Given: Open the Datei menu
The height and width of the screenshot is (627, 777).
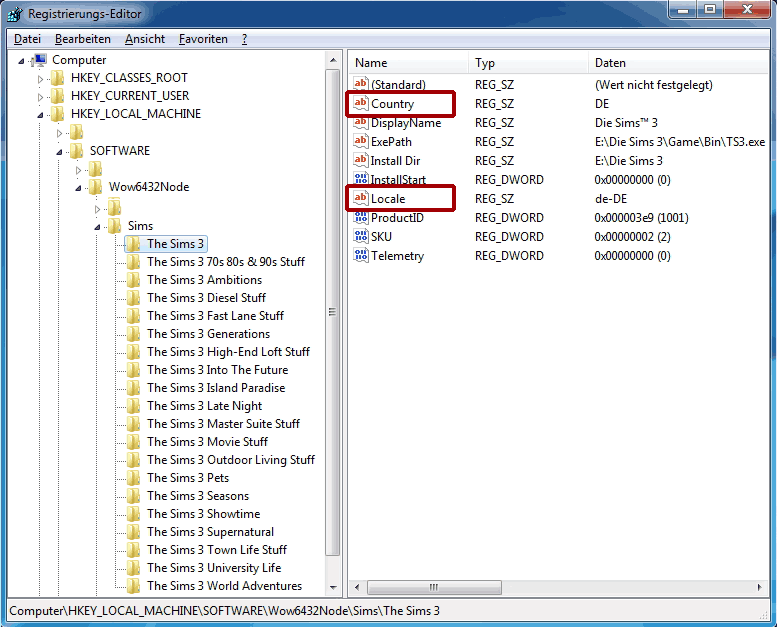Looking at the screenshot, I should [27, 39].
